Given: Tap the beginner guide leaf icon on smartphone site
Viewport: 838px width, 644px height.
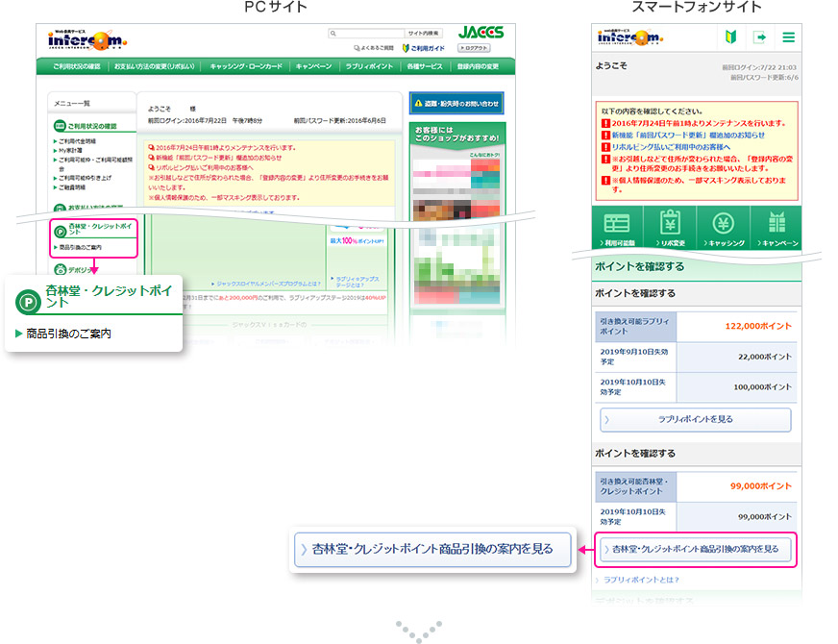Looking at the screenshot, I should click(x=730, y=37).
